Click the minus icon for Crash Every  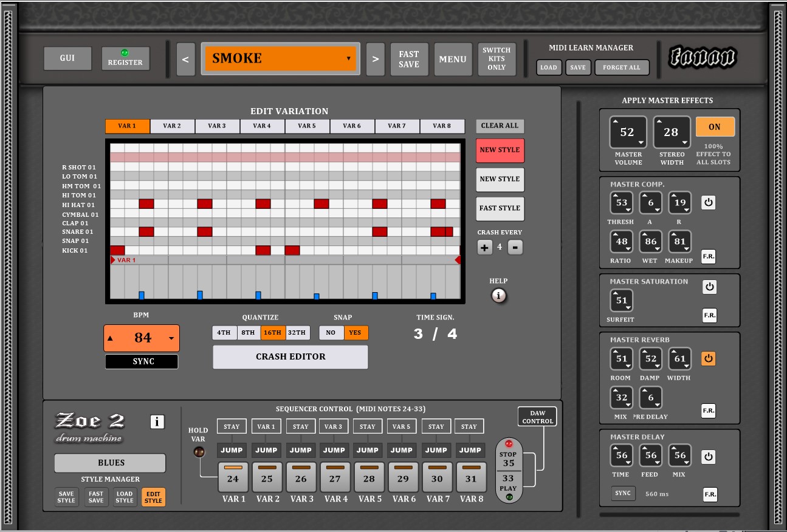point(515,247)
